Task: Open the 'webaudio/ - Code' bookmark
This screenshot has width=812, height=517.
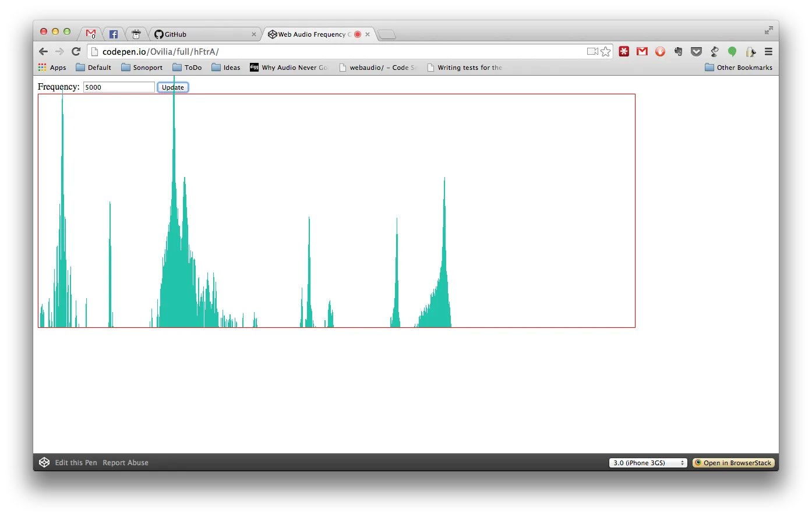Action: [x=377, y=68]
